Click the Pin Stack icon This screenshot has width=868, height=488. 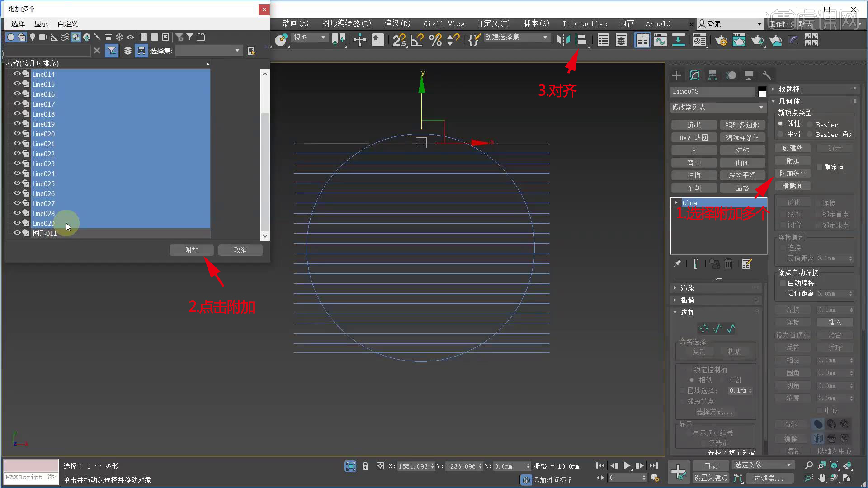677,264
